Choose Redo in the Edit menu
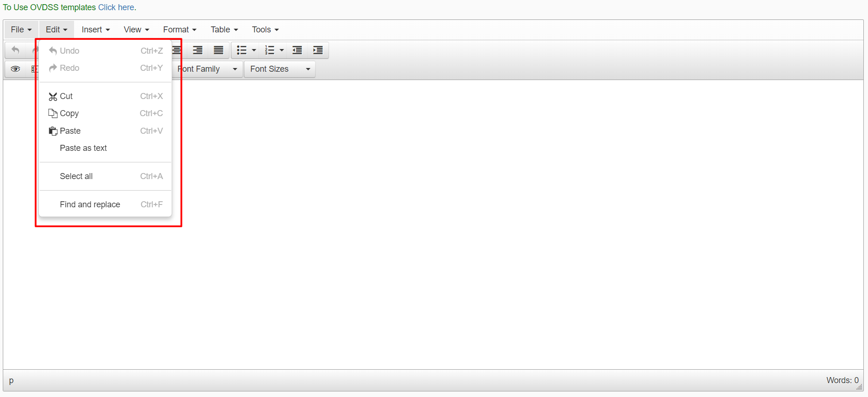The image size is (868, 397). 105,68
